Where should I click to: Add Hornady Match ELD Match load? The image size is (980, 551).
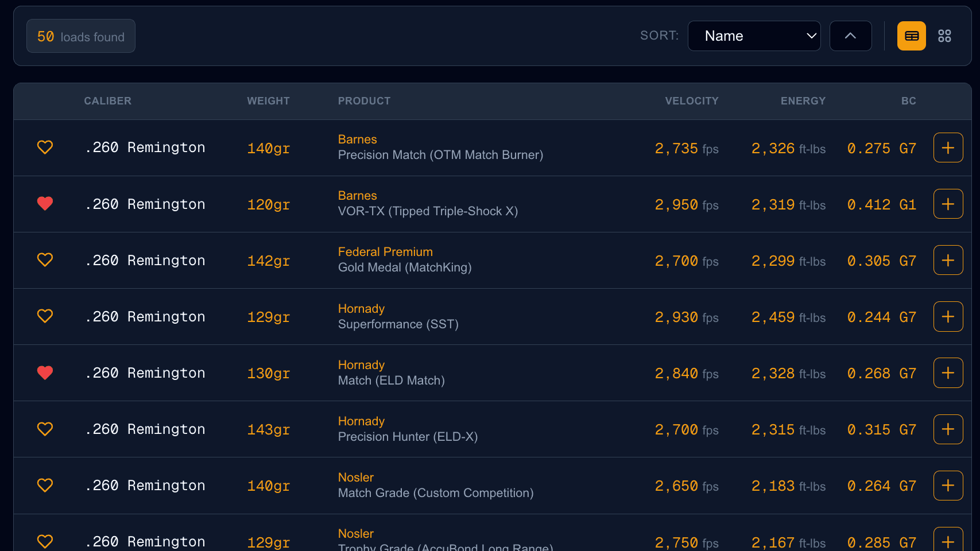948,373
